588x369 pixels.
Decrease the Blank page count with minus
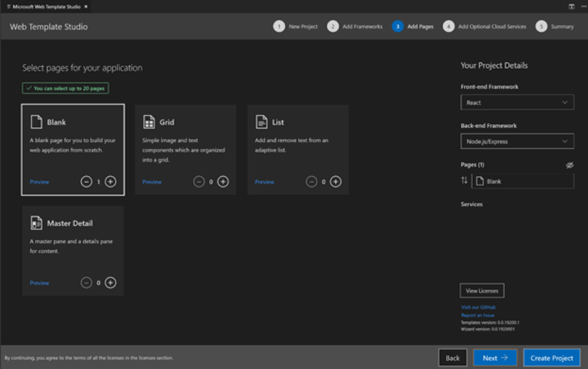click(86, 181)
